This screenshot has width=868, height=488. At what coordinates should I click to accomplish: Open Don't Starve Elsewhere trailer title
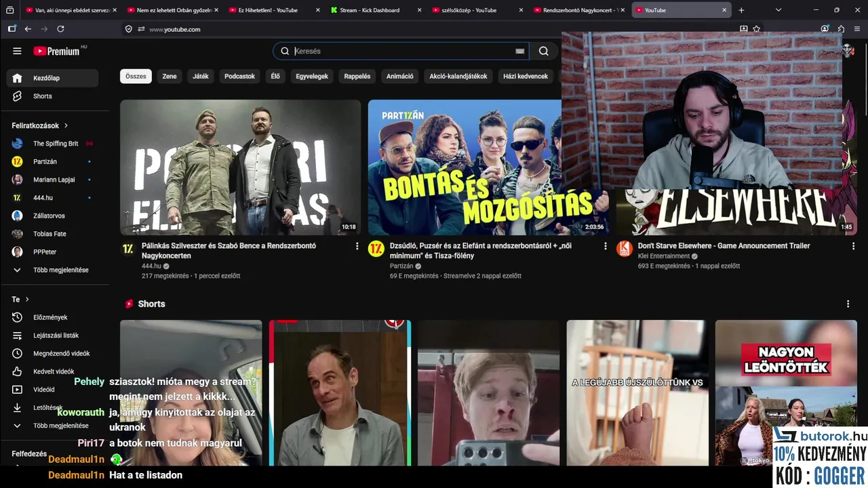tap(724, 246)
